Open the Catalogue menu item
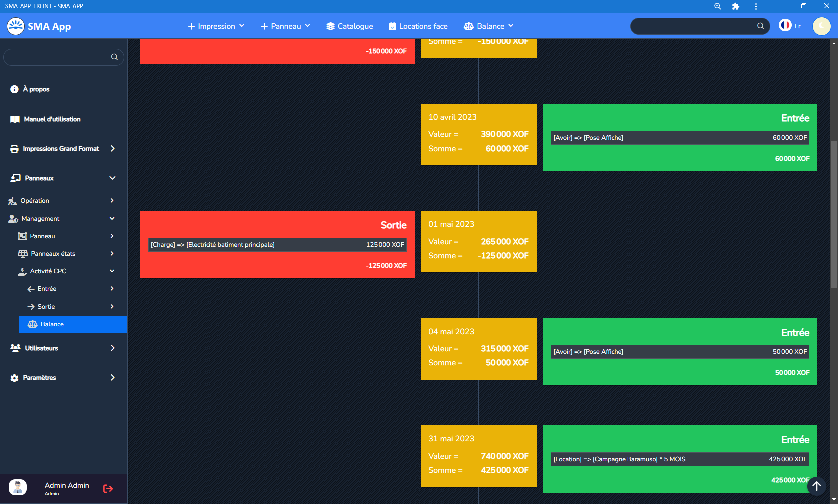This screenshot has height=504, width=838. pos(350,26)
